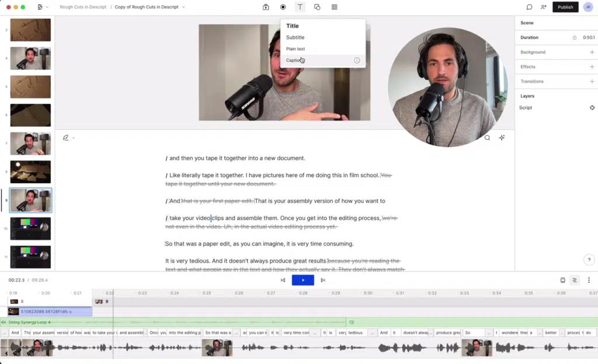Click the loop icon on the music track

[x=352, y=322]
